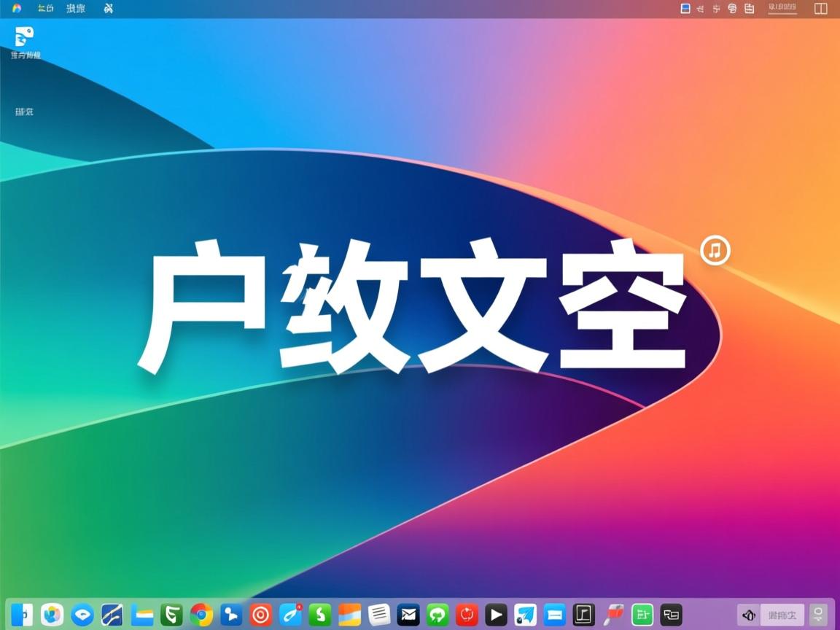Open the second menu in the top-left bar
This screenshot has width=840, height=630.
pyautogui.click(x=76, y=9)
